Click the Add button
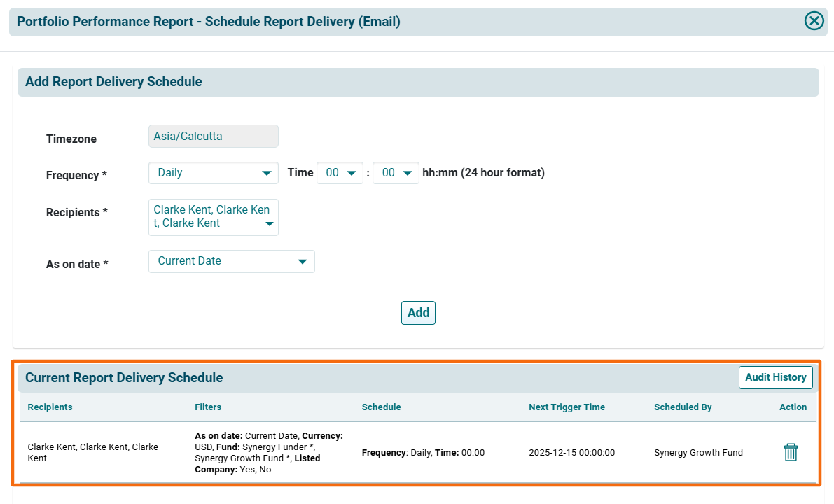 (418, 313)
